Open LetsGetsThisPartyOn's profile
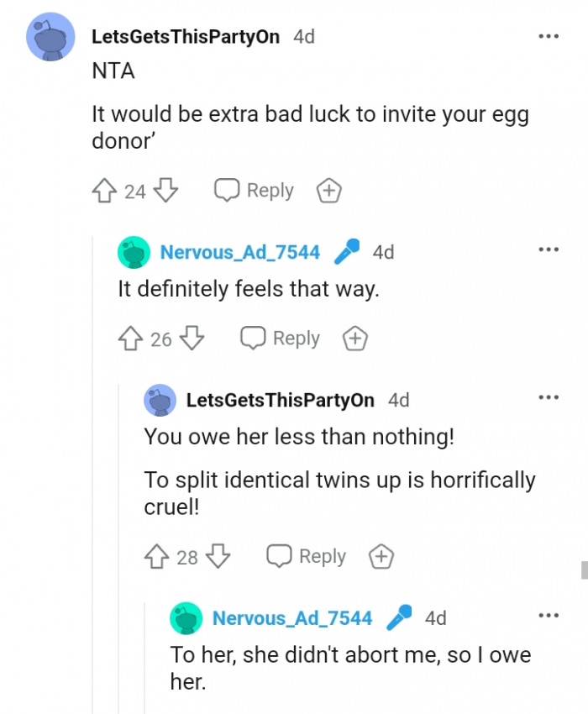This screenshot has height=714, width=588. [x=186, y=36]
